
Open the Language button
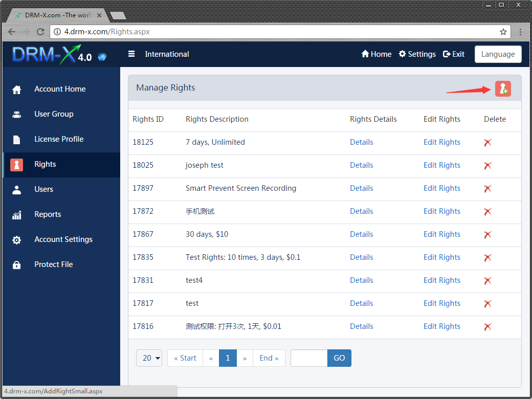(498, 54)
